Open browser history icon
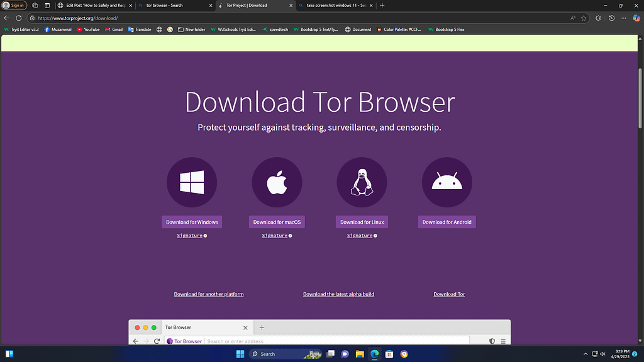The width and height of the screenshot is (644, 362). click(x=611, y=18)
